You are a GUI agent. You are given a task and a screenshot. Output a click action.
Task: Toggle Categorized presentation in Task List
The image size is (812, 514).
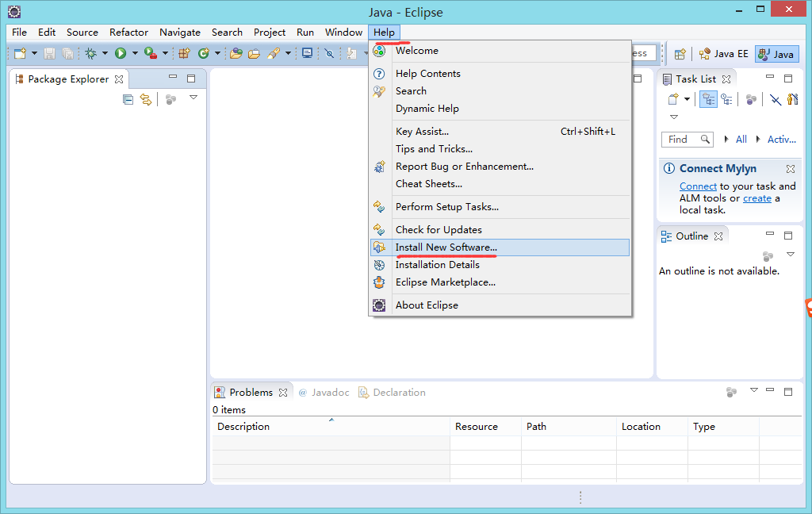708,99
